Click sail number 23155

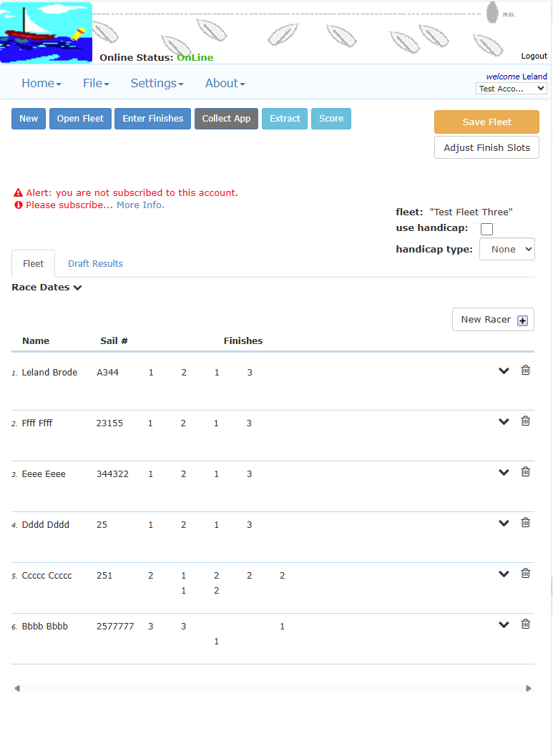pos(109,423)
